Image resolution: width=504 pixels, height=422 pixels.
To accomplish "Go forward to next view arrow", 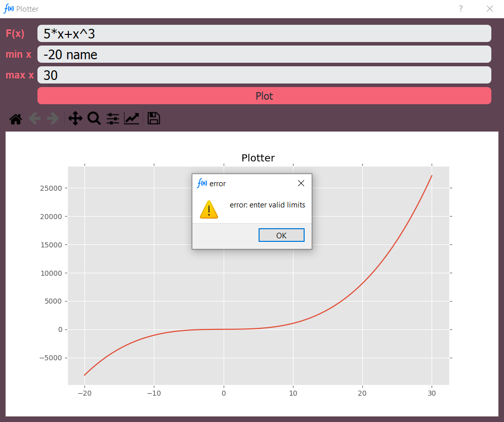I will point(53,118).
